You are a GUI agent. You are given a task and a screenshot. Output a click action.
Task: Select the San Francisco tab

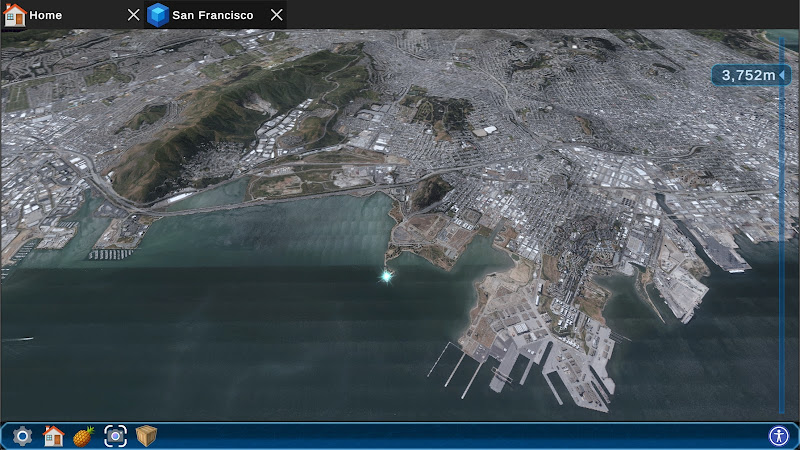point(205,15)
